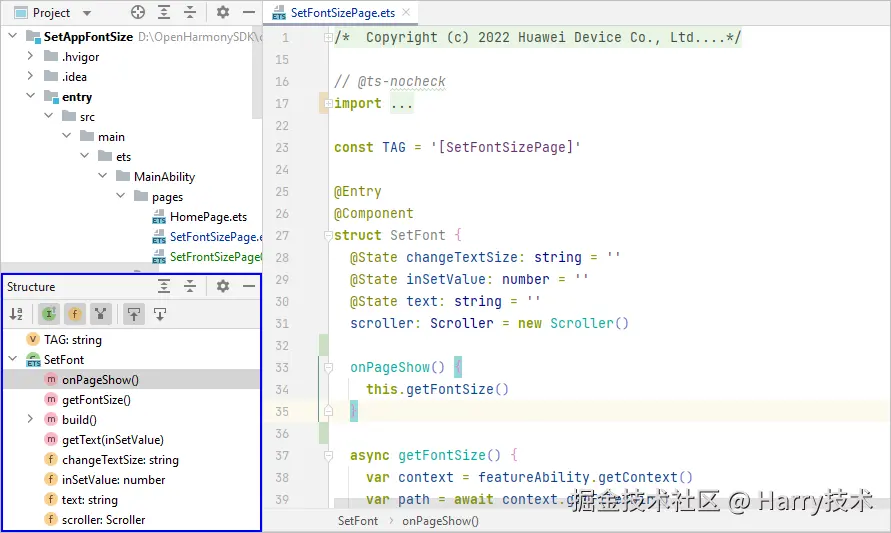Toggle show inherited members in Structure
891x533 pixels.
click(x=49, y=314)
